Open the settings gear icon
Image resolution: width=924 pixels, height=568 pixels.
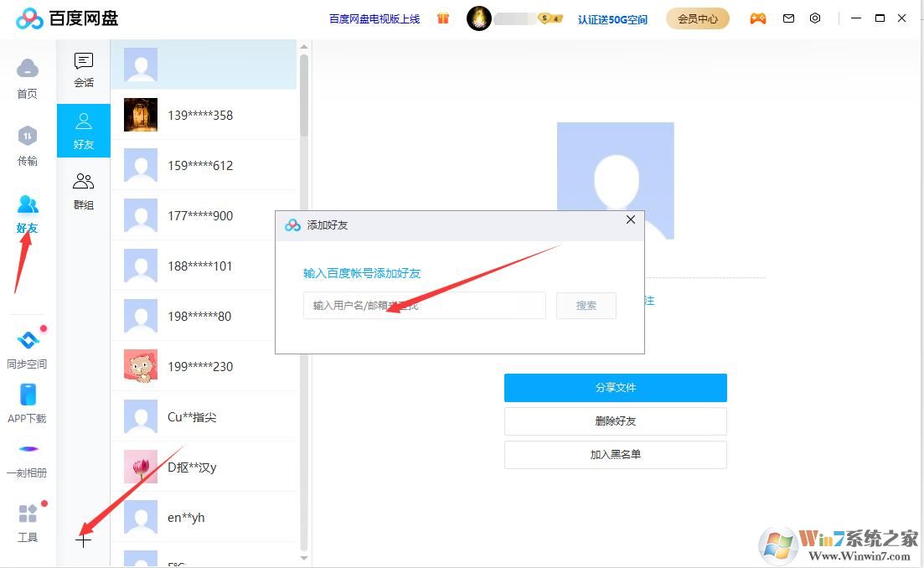pyautogui.click(x=815, y=18)
